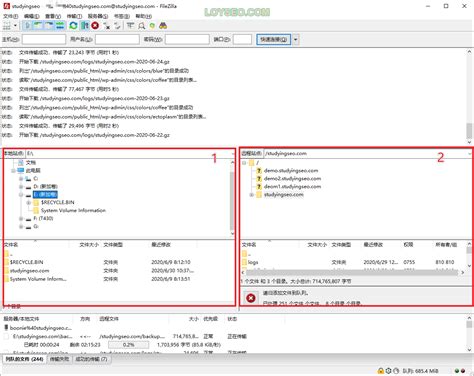Toggle the remote directory tree view
This screenshot has height=376, width=474.
pyautogui.click(x=49, y=26)
